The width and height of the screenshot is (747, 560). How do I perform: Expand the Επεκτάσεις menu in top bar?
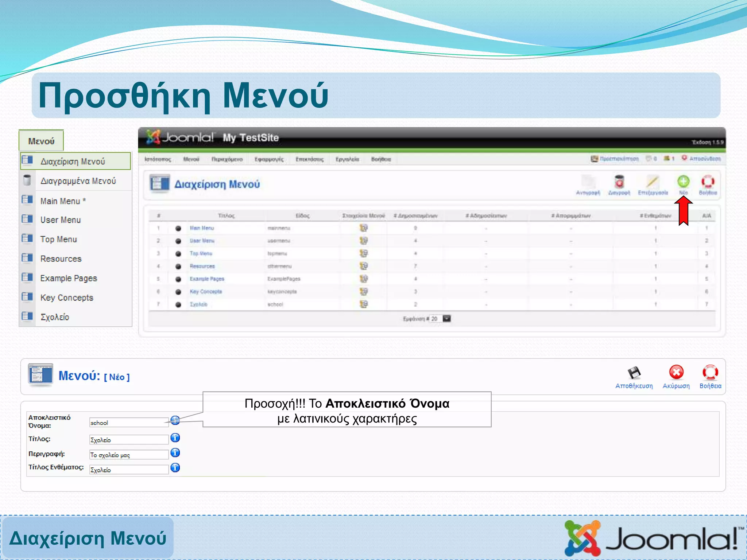click(309, 159)
